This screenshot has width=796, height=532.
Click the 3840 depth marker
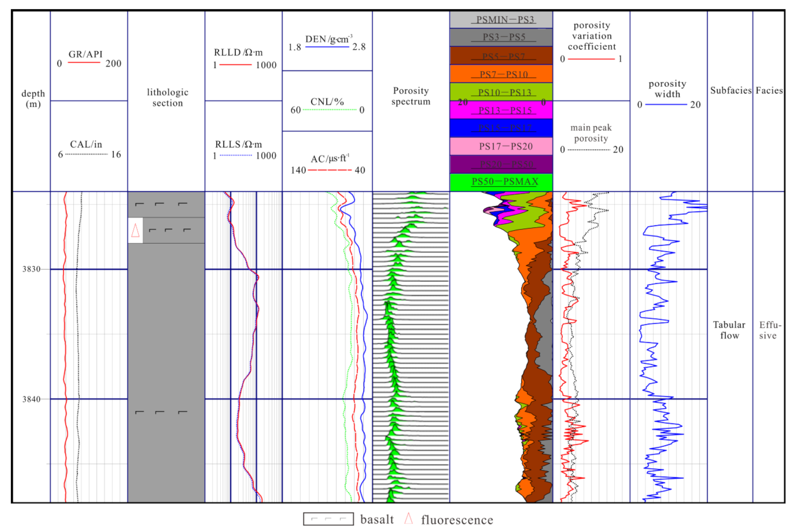(x=32, y=399)
